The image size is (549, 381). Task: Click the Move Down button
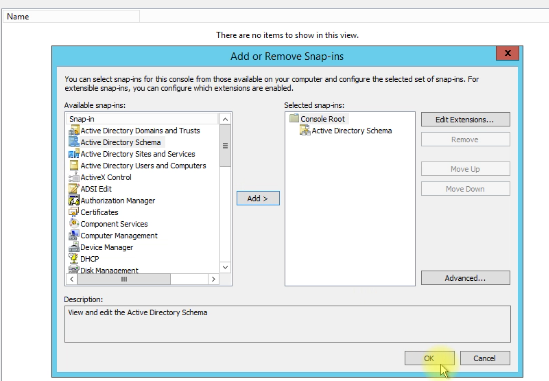pos(465,189)
